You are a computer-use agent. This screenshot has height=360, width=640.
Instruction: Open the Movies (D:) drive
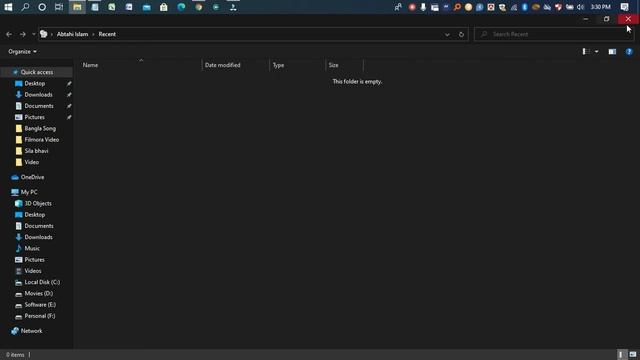(x=39, y=293)
